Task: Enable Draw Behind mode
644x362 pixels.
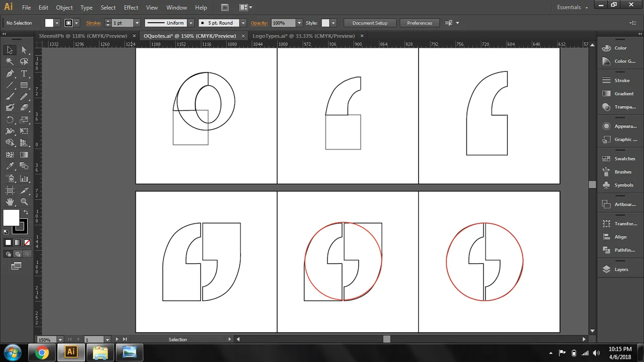Action: [x=18, y=254]
